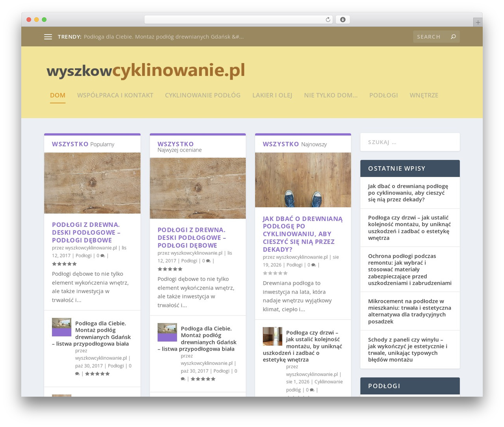
Task: Open Popularny title Podłogi z drewna
Action: pyautogui.click(x=86, y=232)
